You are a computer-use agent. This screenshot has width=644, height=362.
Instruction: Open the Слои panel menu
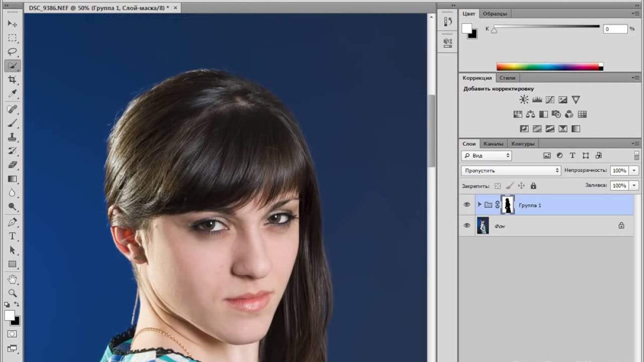(635, 144)
